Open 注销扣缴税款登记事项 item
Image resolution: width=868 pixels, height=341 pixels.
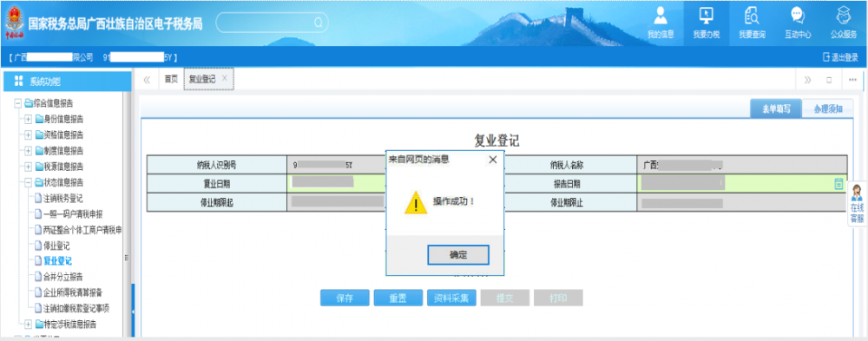click(76, 308)
